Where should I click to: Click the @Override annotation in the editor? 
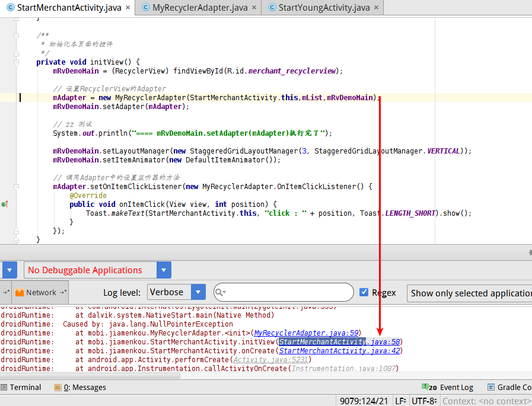pyautogui.click(x=88, y=196)
